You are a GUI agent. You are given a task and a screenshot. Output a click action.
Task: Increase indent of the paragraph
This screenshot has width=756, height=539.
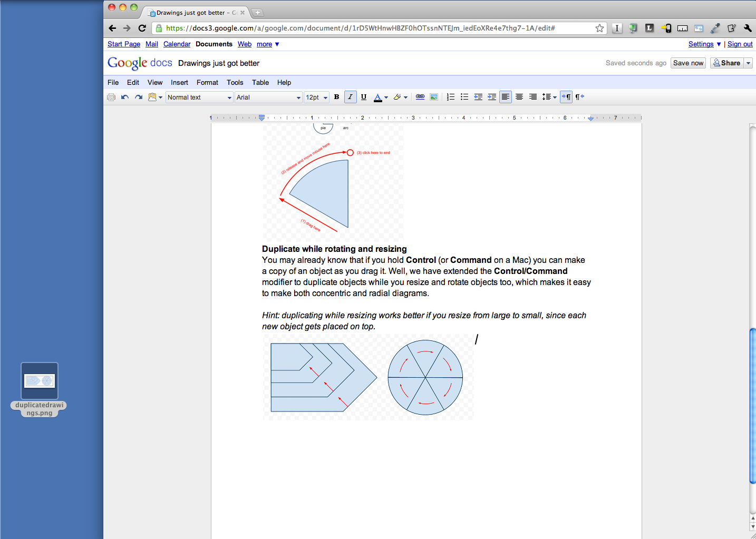coord(492,97)
